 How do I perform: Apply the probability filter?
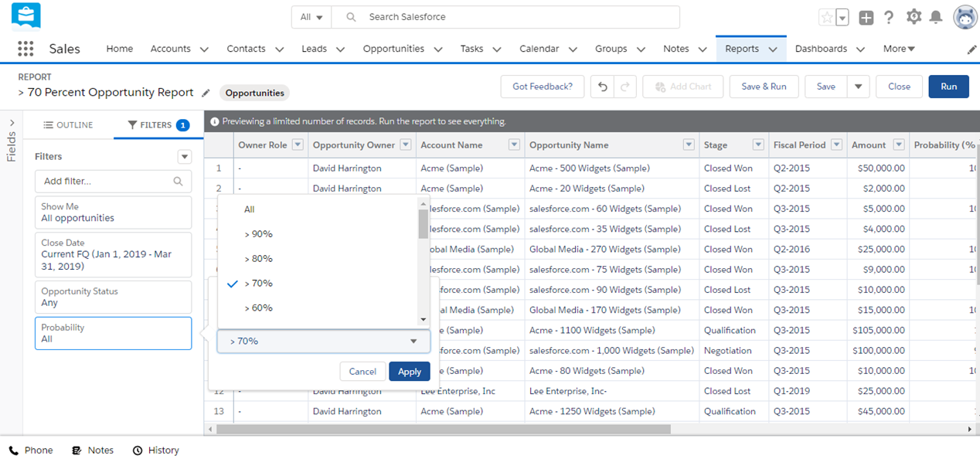click(410, 372)
